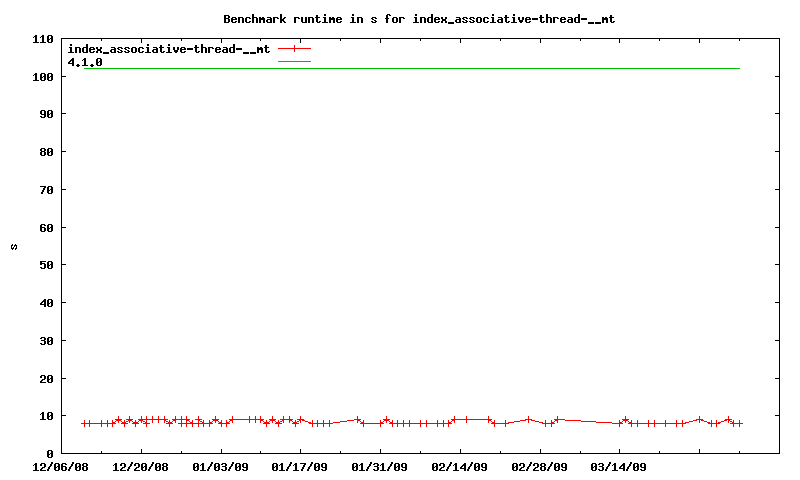The image size is (800, 480).
Task: Click the chart title text
Action: tap(427, 18)
